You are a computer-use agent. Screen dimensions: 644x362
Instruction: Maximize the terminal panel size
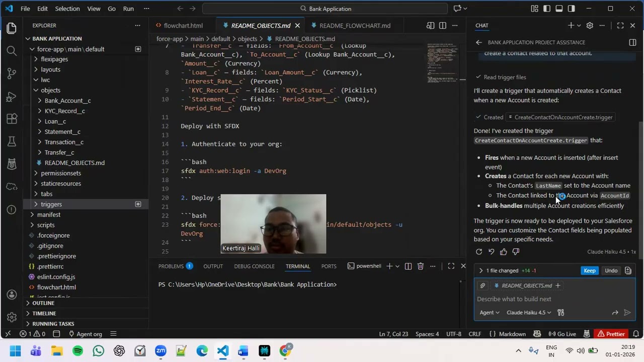point(451,266)
